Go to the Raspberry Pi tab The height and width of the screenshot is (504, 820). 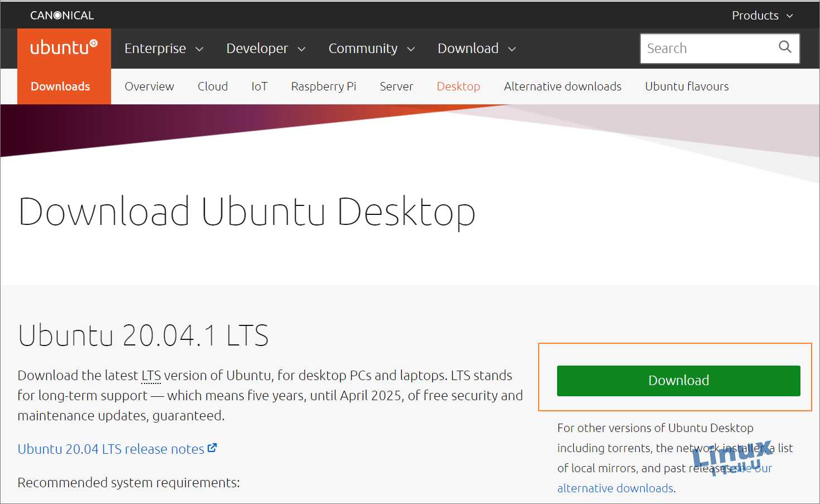coord(324,87)
